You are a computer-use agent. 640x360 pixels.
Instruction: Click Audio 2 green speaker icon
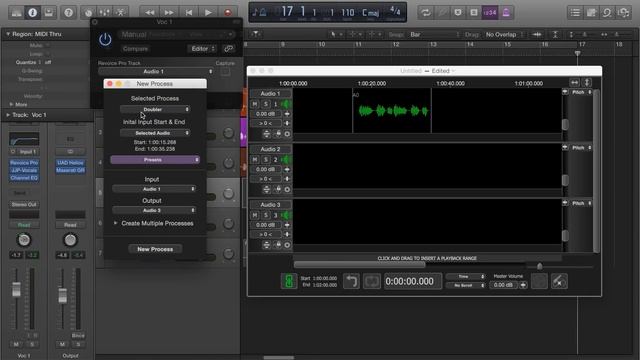[x=286, y=160]
